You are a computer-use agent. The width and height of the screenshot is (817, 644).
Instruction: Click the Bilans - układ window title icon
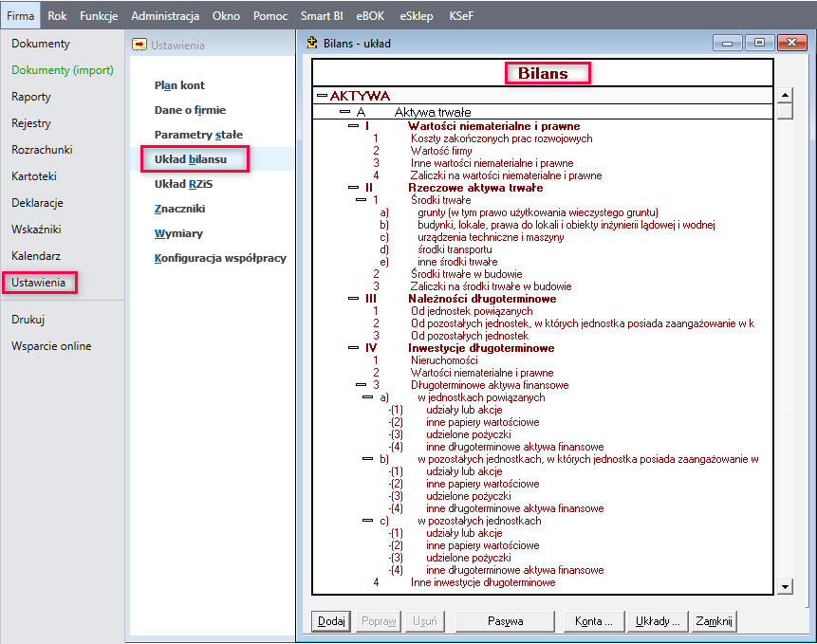[x=312, y=43]
